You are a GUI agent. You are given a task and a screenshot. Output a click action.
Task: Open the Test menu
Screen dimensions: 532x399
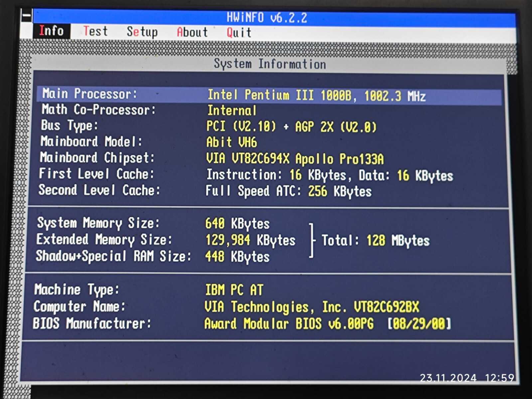[x=95, y=31]
